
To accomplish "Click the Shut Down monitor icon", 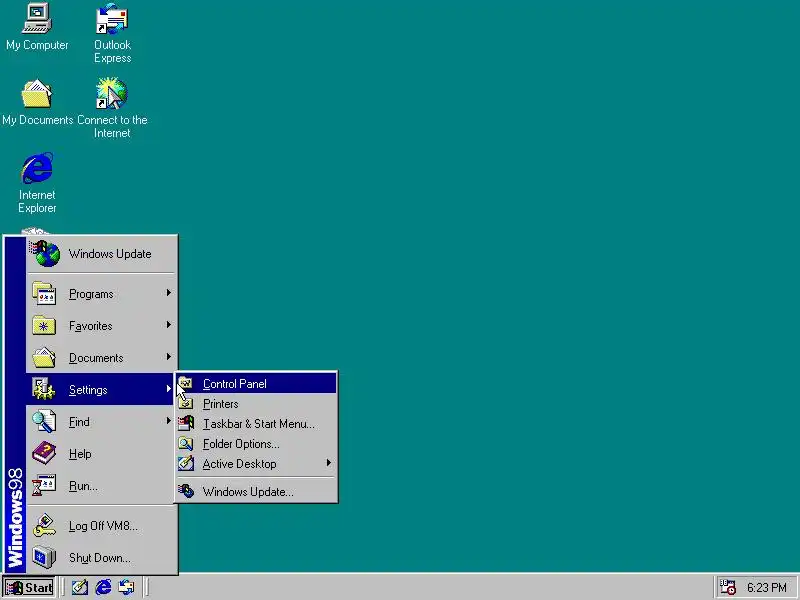I will 44,558.
